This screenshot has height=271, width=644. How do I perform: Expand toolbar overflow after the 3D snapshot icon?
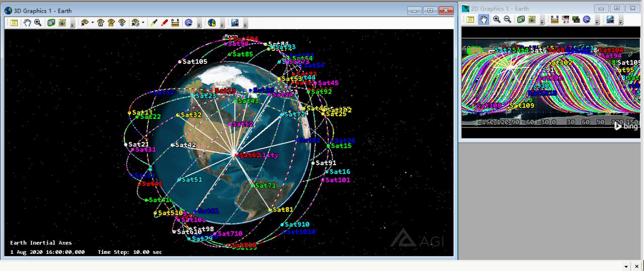[x=72, y=24]
